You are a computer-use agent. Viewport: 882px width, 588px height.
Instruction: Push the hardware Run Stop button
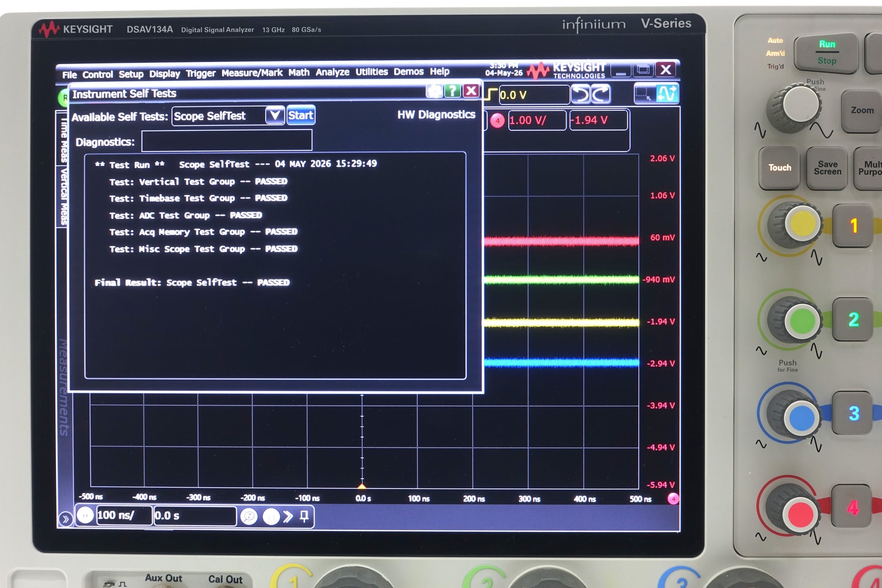click(x=826, y=53)
